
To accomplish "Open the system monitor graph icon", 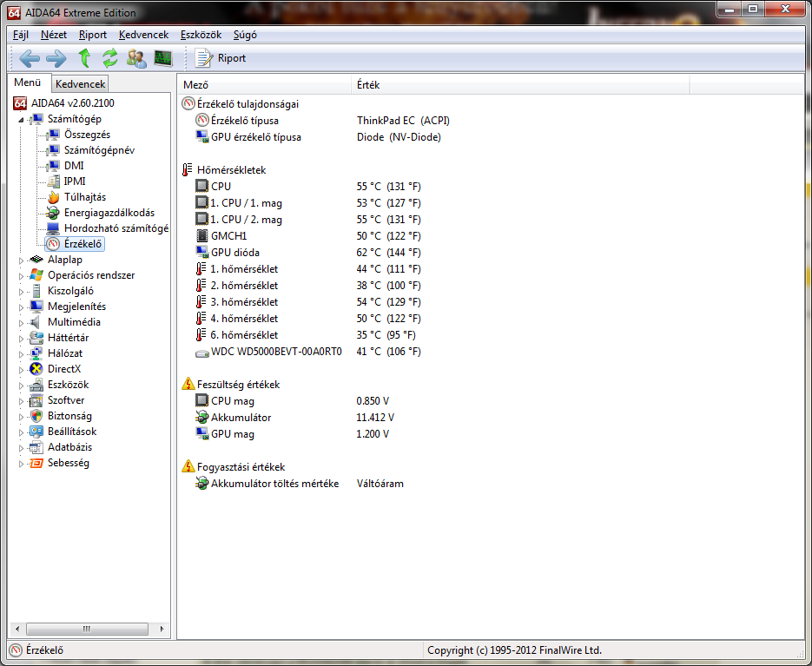I will pyautogui.click(x=163, y=58).
